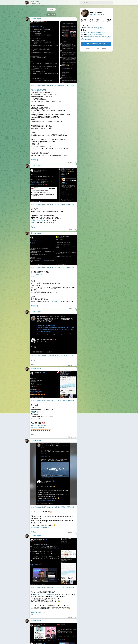Screen dimensions: 138x644
Task: Click the #恥知らず hashtag in post text
Action: click(x=34, y=220)
